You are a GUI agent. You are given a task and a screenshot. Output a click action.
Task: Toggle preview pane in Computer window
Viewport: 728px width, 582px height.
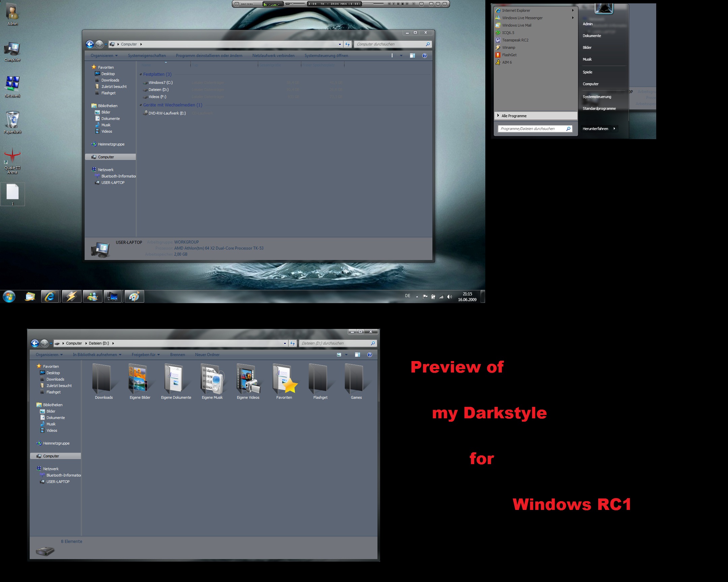(412, 56)
